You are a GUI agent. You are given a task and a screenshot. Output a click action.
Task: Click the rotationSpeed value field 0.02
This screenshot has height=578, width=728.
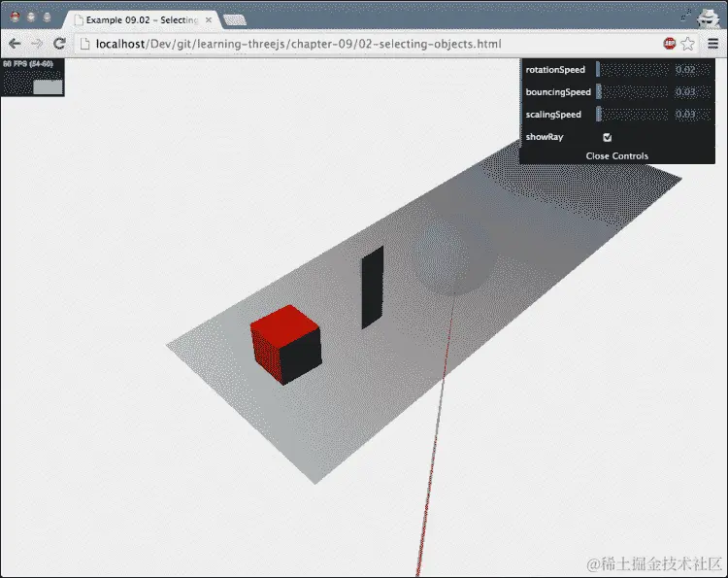(692, 70)
